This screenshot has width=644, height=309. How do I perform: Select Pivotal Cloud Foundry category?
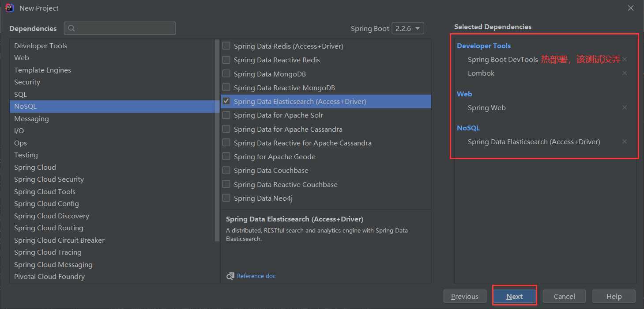click(112, 277)
